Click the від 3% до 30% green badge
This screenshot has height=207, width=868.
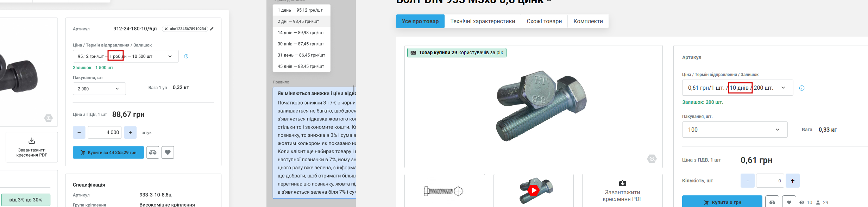coord(26,200)
